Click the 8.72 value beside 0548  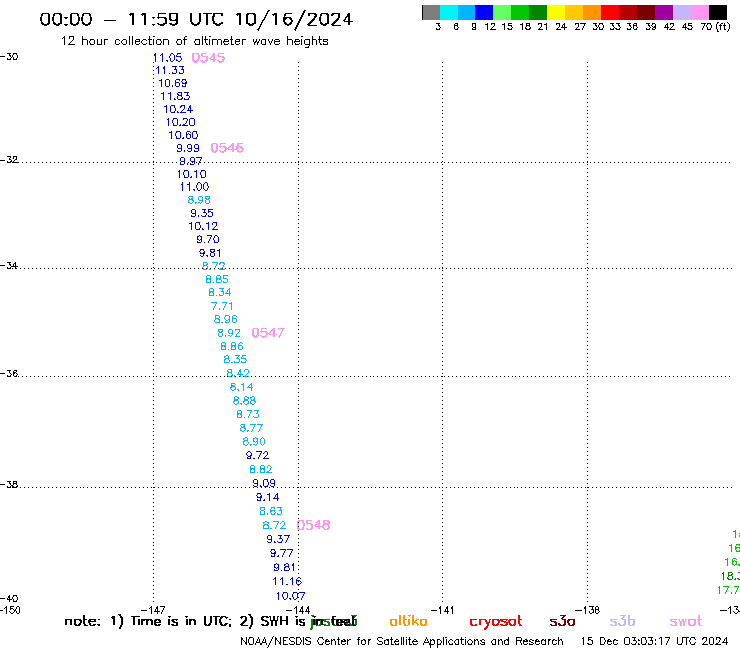(x=274, y=525)
